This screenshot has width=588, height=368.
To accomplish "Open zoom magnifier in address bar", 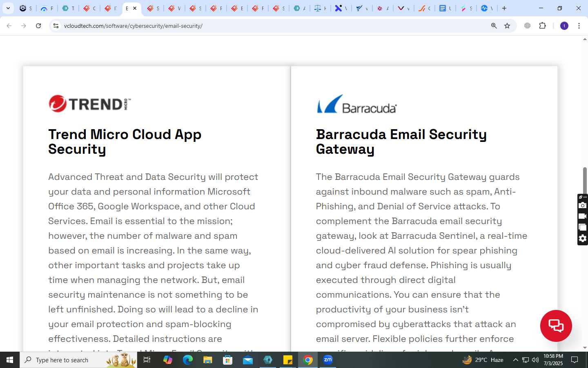I will tap(494, 26).
